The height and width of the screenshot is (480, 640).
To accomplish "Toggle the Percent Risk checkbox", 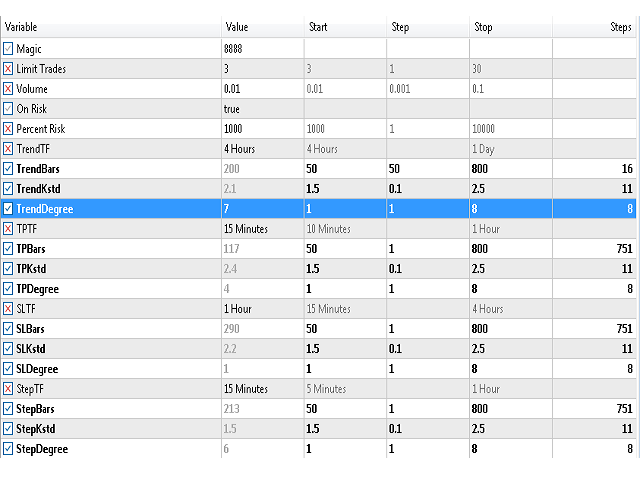I will (8, 129).
